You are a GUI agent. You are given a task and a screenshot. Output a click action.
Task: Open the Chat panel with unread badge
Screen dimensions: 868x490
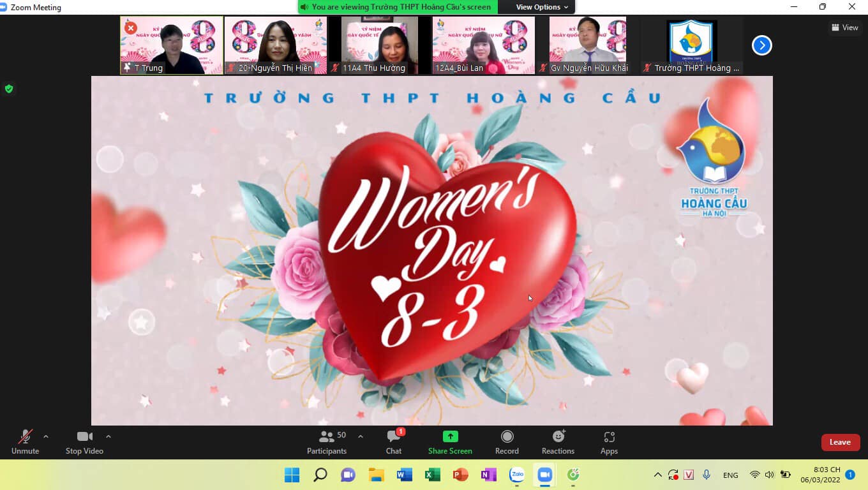pyautogui.click(x=394, y=442)
